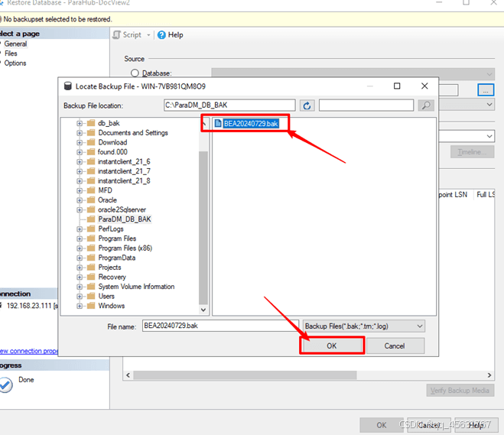Viewport: 504px width, 435px height.
Task: Click the Recovery folder icon
Action: (91, 277)
